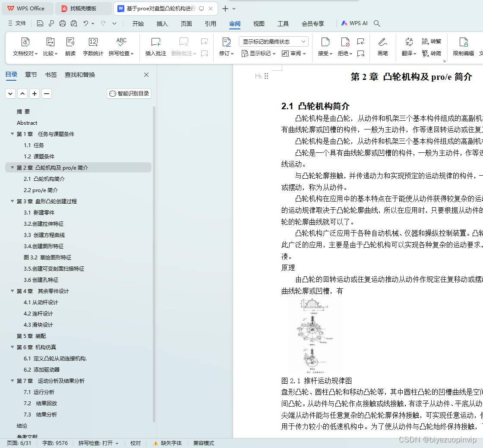Screen dimensions: 483x448
Task: Close the navigation pane
Action: [x=146, y=75]
